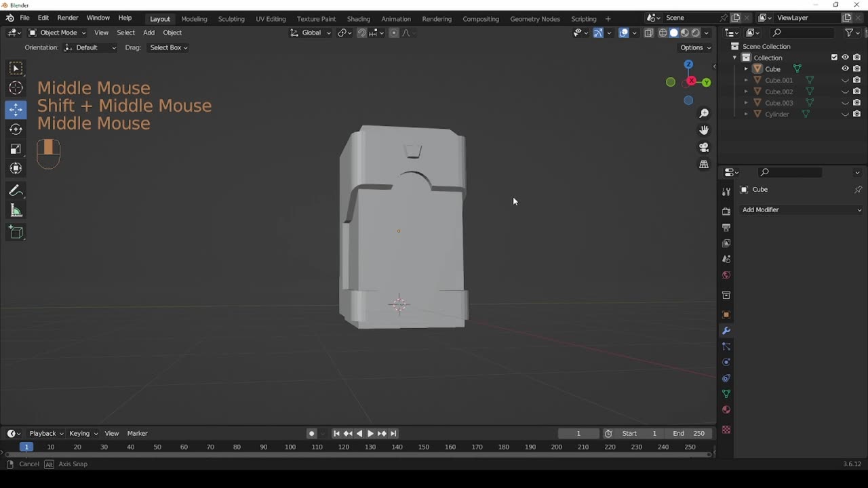The width and height of the screenshot is (868, 488).
Task: Toggle proportional editing
Action: coord(393,33)
